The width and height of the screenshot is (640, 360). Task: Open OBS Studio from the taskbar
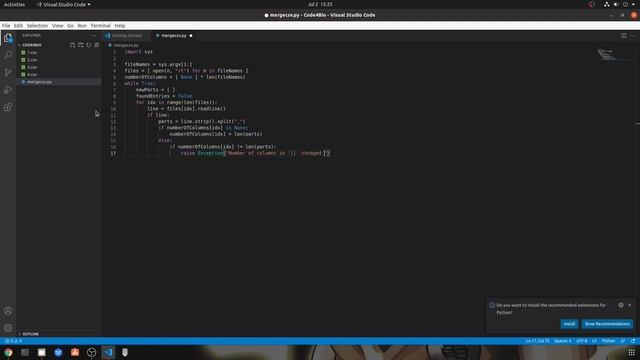91,352
